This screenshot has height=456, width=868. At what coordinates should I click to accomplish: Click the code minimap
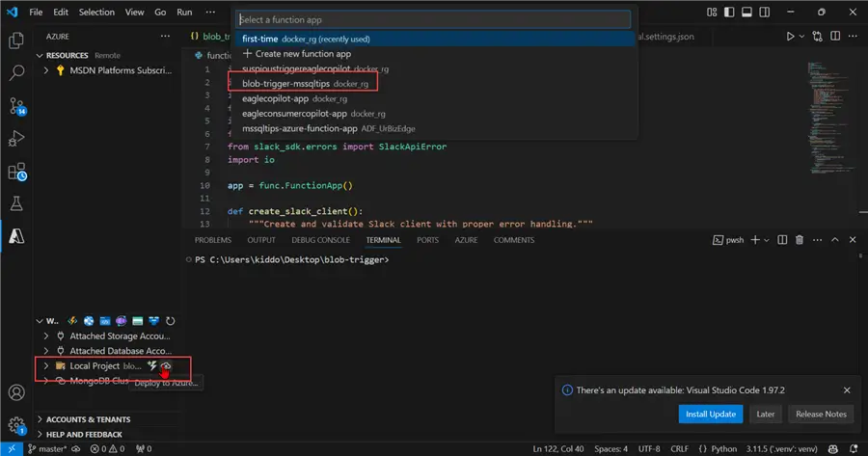[x=830, y=119]
